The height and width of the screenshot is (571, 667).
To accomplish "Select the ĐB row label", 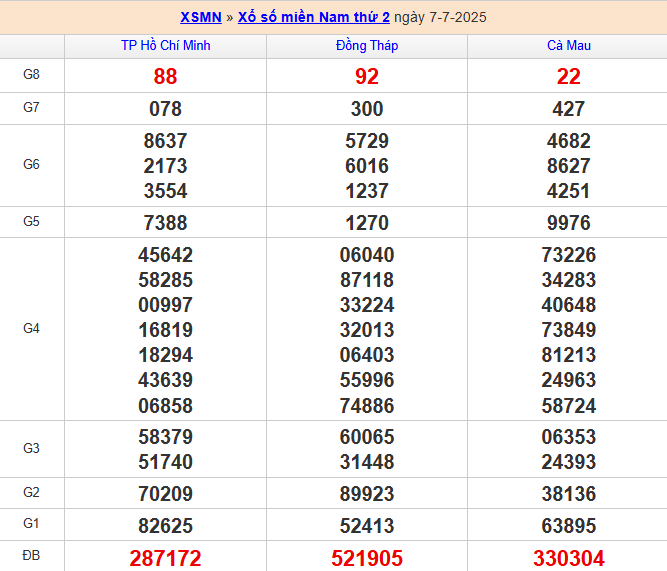I will click(x=31, y=555).
